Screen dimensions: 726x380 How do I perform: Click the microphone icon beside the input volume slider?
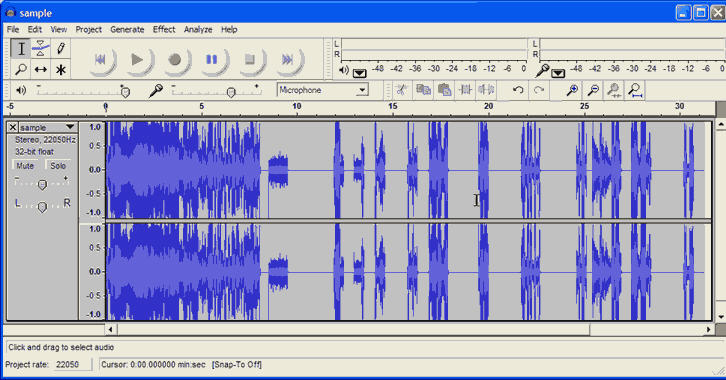point(156,90)
